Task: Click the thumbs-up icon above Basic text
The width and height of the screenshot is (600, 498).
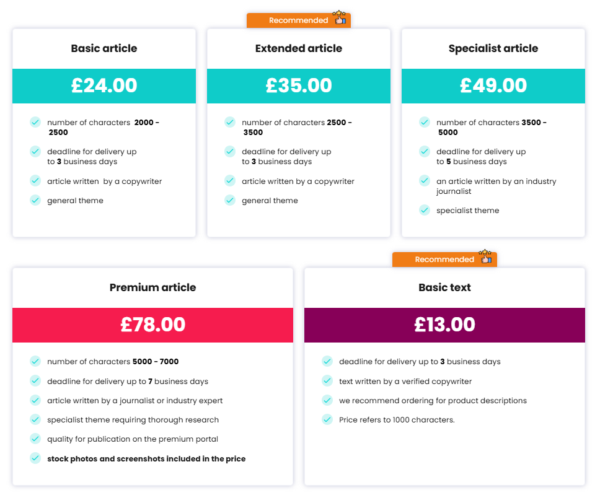Action: pos(486,258)
